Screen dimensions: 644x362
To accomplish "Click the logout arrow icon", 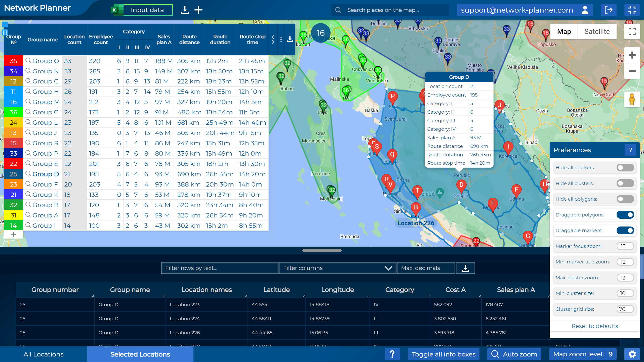I will (608, 10).
